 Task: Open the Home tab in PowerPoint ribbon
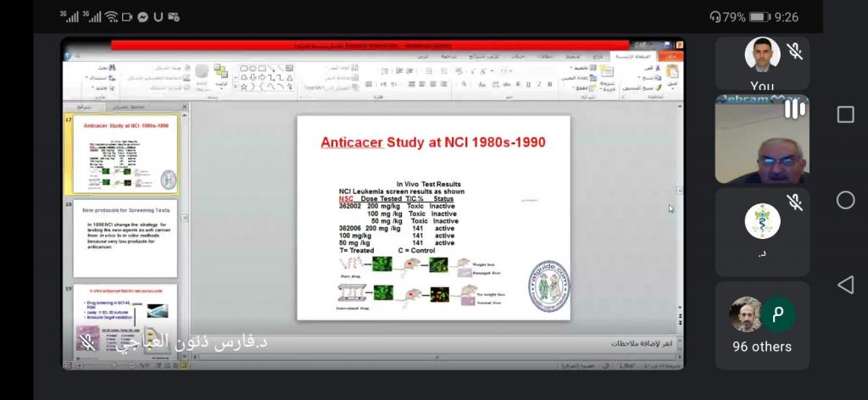point(632,56)
